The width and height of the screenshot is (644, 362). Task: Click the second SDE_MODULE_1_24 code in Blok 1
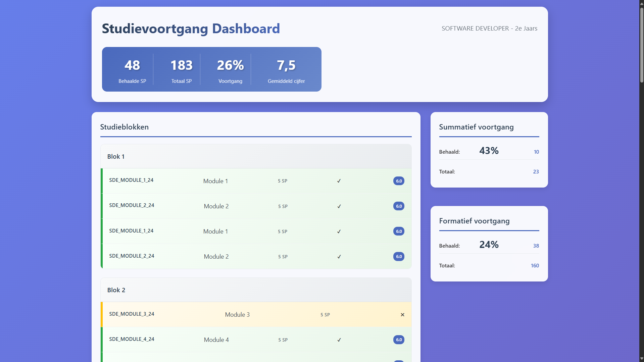click(131, 231)
